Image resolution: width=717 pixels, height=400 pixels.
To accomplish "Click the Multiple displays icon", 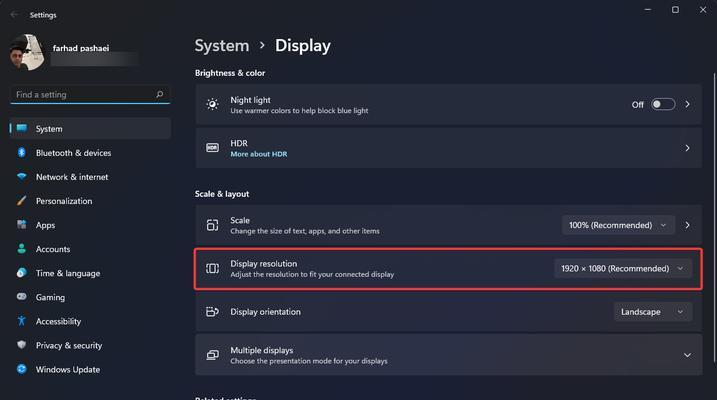I will (x=212, y=355).
